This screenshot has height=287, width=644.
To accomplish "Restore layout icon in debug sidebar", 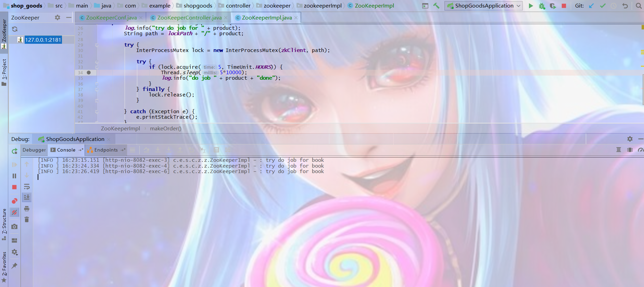I will point(14,240).
